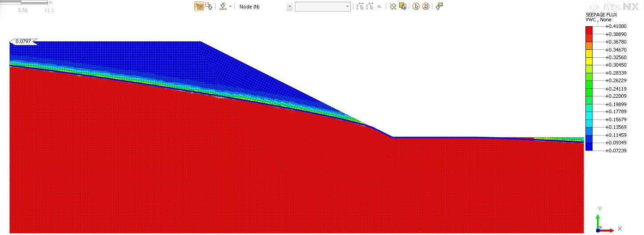Toggle the first orange circled cursor icon
This screenshot has width=644, height=235.
[416, 7]
